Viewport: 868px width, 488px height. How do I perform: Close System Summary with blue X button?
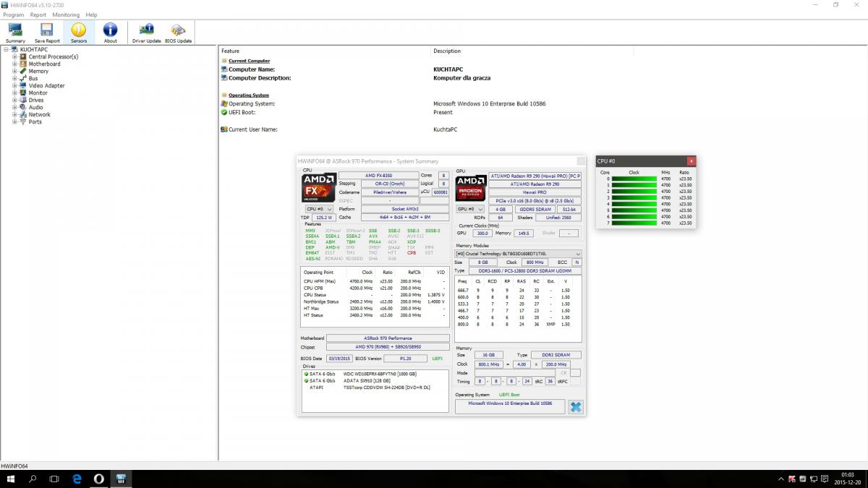(x=575, y=407)
